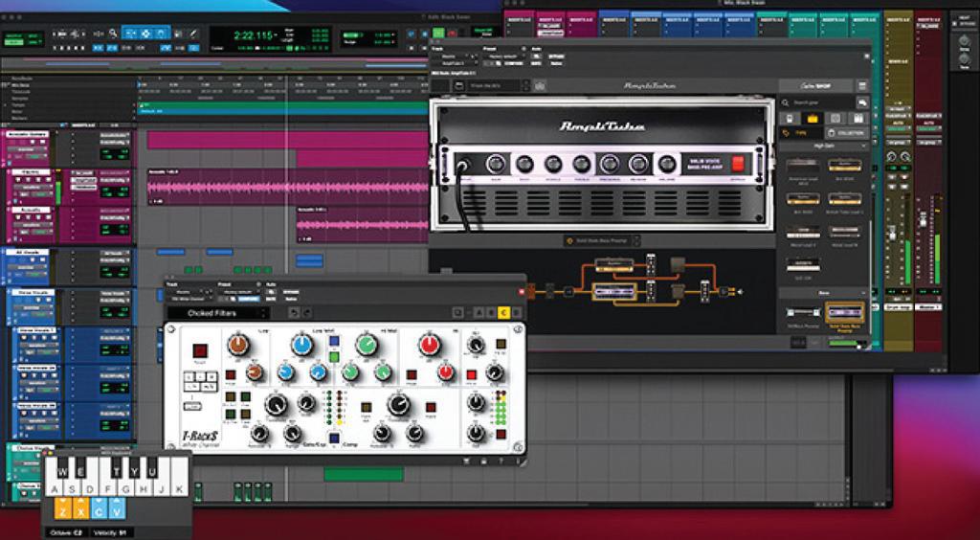Open the T-RackS shop cart icon
This screenshot has width=980, height=540.
pyautogui.click(x=466, y=461)
